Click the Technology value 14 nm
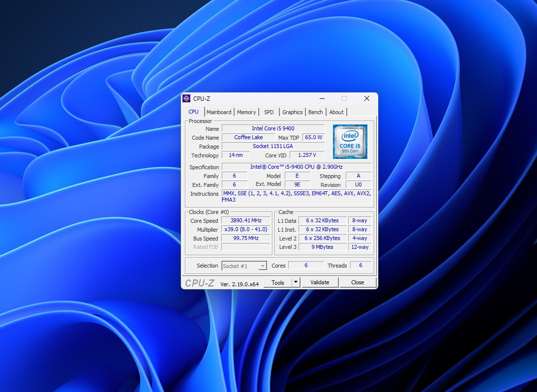Screen dimensions: 537x392 [x=236, y=155]
